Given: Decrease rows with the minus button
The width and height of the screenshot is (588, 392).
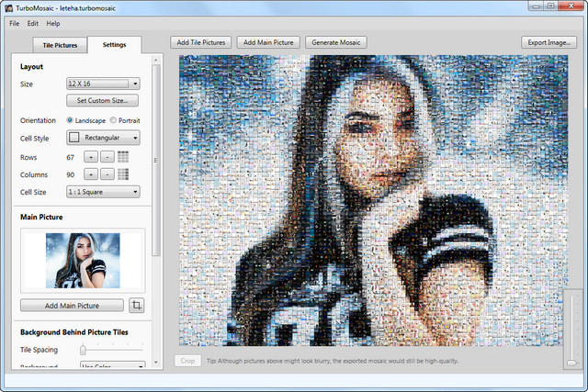Looking at the screenshot, I should (106, 158).
